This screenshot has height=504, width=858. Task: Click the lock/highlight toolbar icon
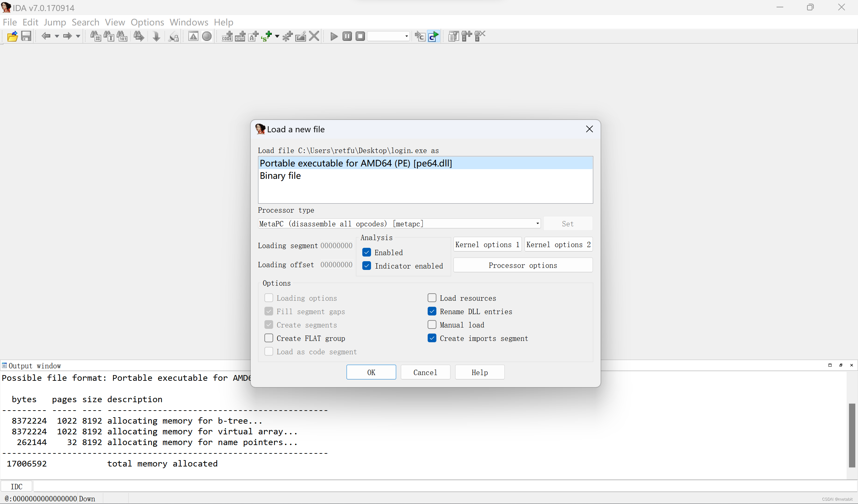click(x=174, y=36)
